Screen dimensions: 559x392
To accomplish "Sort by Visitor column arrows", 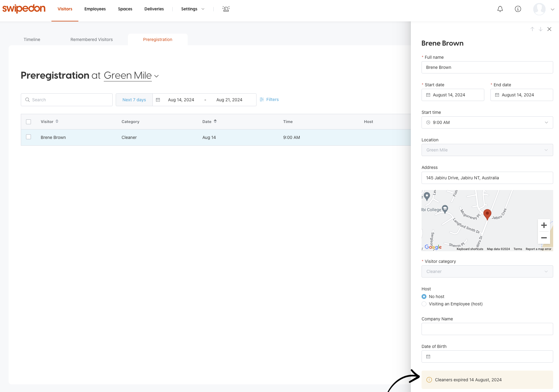I will [x=57, y=121].
